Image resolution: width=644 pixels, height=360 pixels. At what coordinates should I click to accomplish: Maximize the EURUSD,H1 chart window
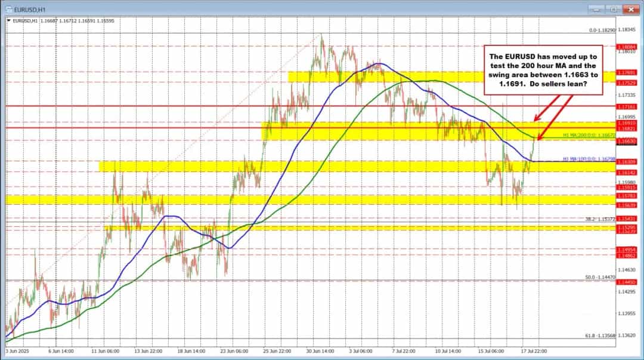coord(614,10)
